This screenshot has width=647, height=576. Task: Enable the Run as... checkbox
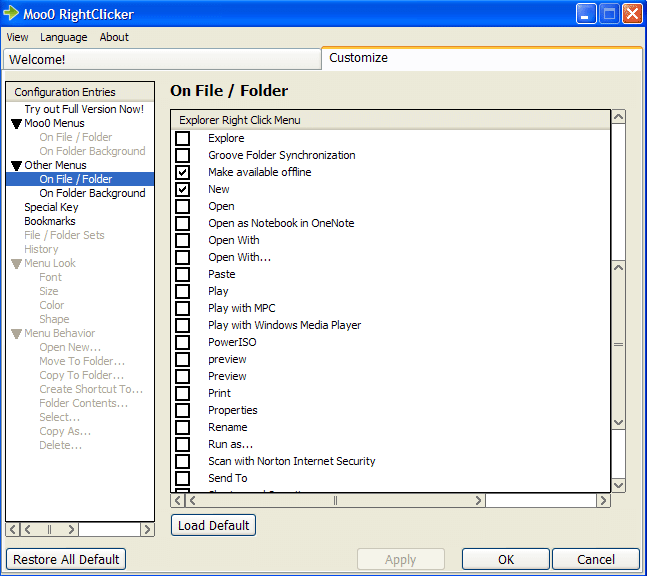click(x=183, y=444)
